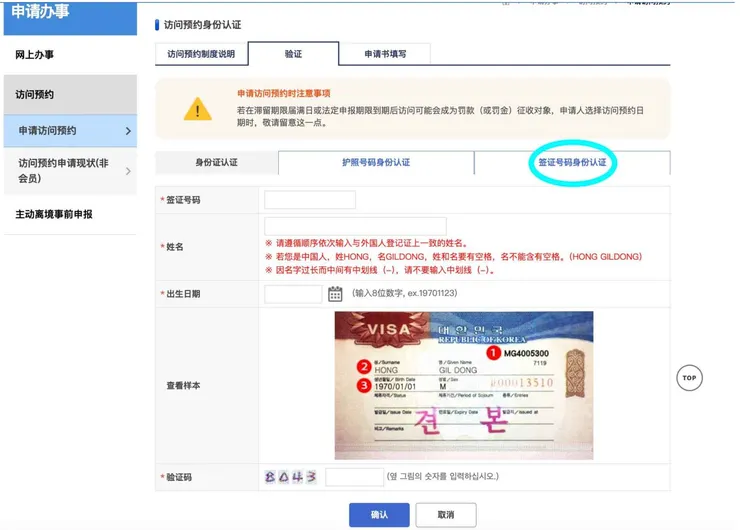
Task: Expand the 申请访问预约 chevron arrow
Action: (128, 131)
